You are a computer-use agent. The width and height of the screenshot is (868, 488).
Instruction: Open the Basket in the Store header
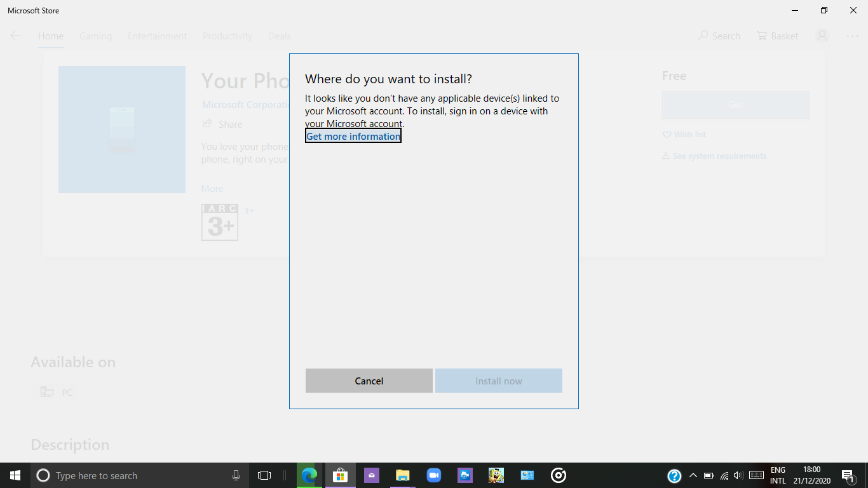tap(778, 36)
